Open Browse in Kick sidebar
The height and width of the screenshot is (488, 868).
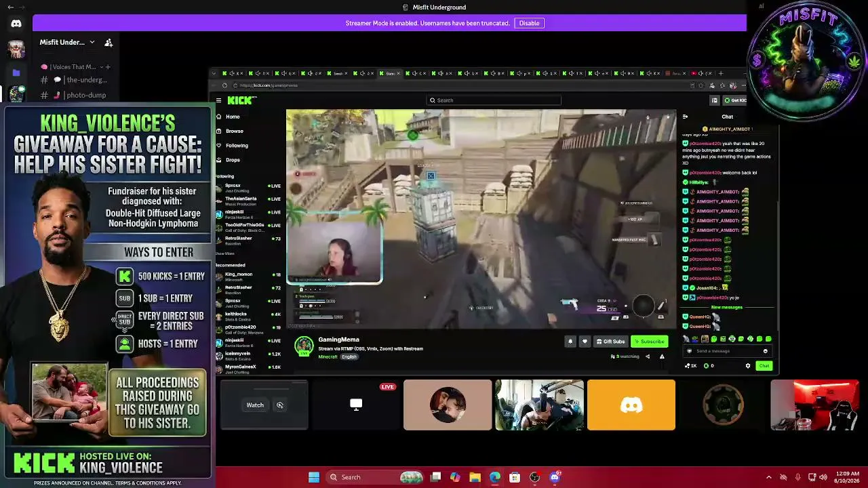[x=234, y=131]
